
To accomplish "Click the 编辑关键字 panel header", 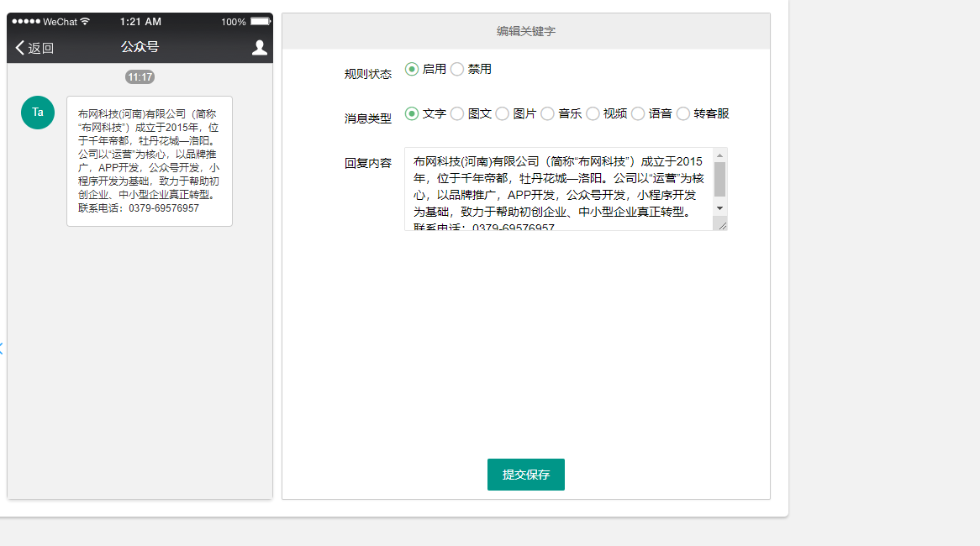I will click(525, 31).
